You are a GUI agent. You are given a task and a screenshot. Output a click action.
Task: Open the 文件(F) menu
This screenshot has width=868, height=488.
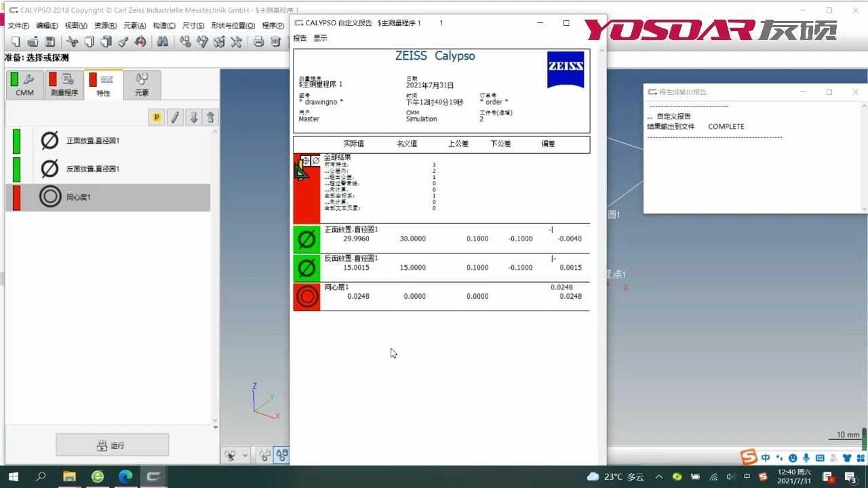pos(18,26)
